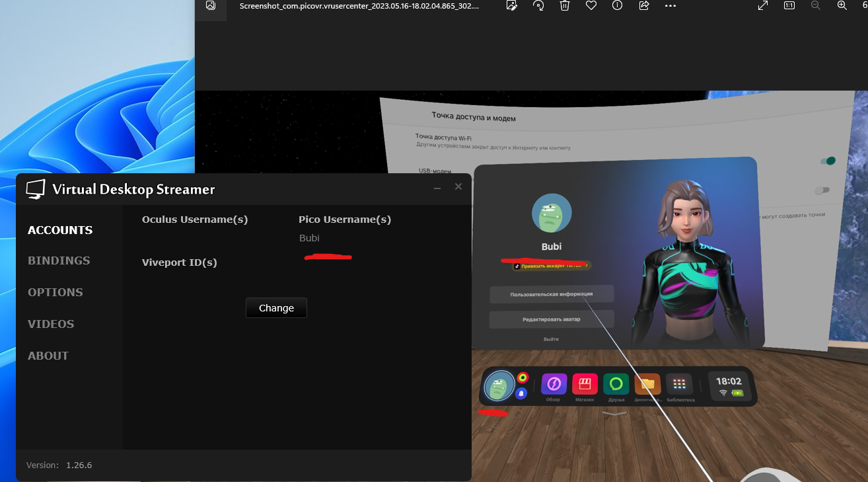Share the photo from the viewer toolbar

(644, 5)
